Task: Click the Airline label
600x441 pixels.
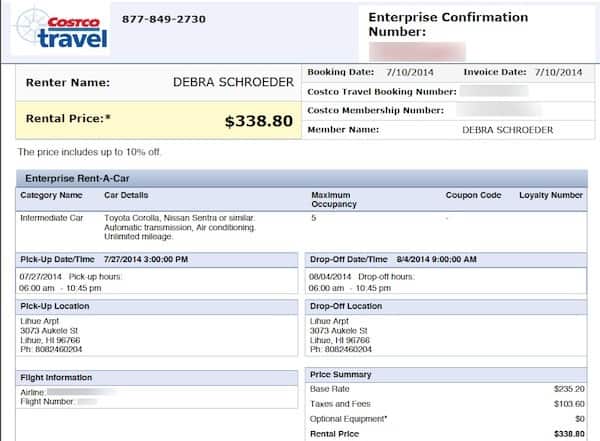Action: (x=33, y=392)
